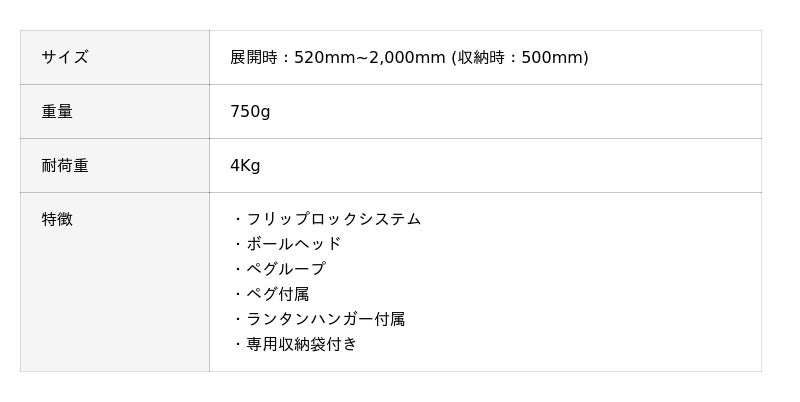Click the 重量 row header
This screenshot has width=800, height=402.
[x=57, y=111]
